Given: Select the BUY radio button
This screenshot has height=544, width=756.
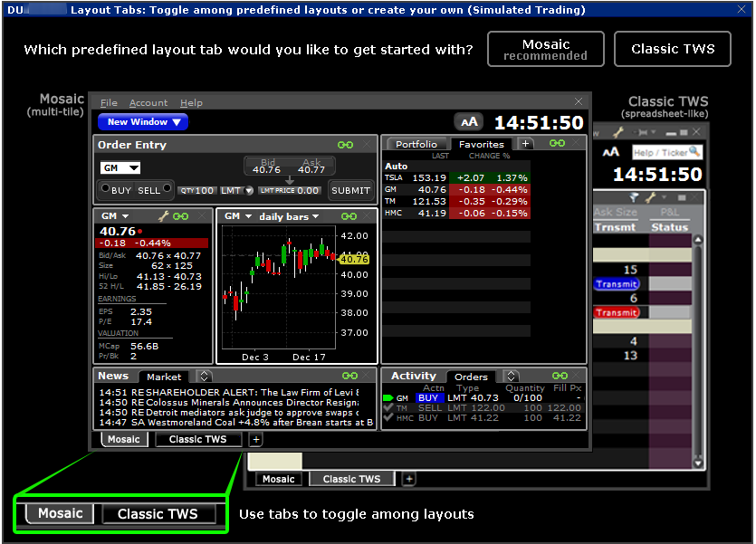Looking at the screenshot, I should tap(106, 188).
